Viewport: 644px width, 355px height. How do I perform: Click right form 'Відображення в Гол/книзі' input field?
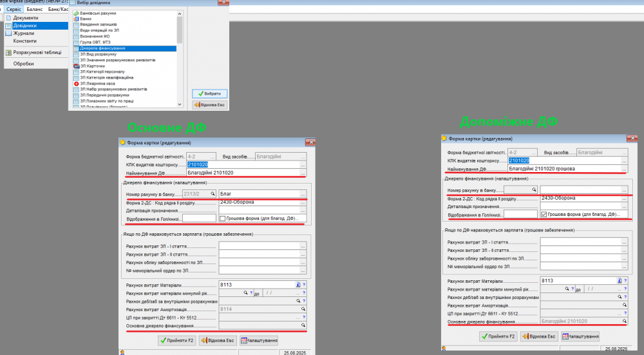tap(520, 214)
